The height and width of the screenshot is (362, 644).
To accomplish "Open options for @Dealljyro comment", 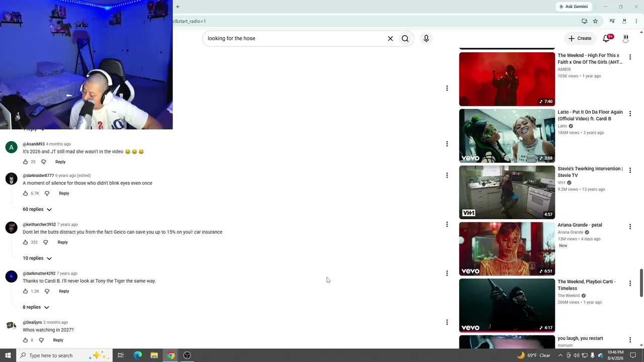I will point(447,322).
